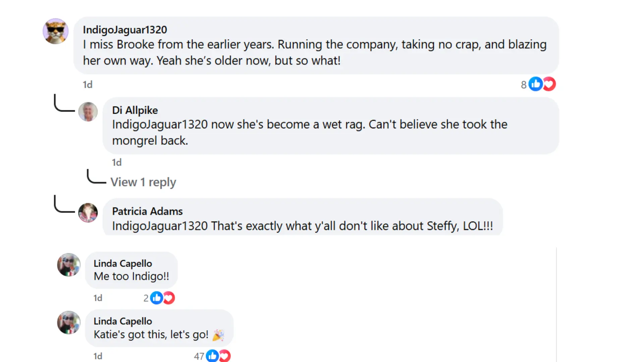Expand 'View 1 reply' under Di Allpike's comment

(143, 182)
